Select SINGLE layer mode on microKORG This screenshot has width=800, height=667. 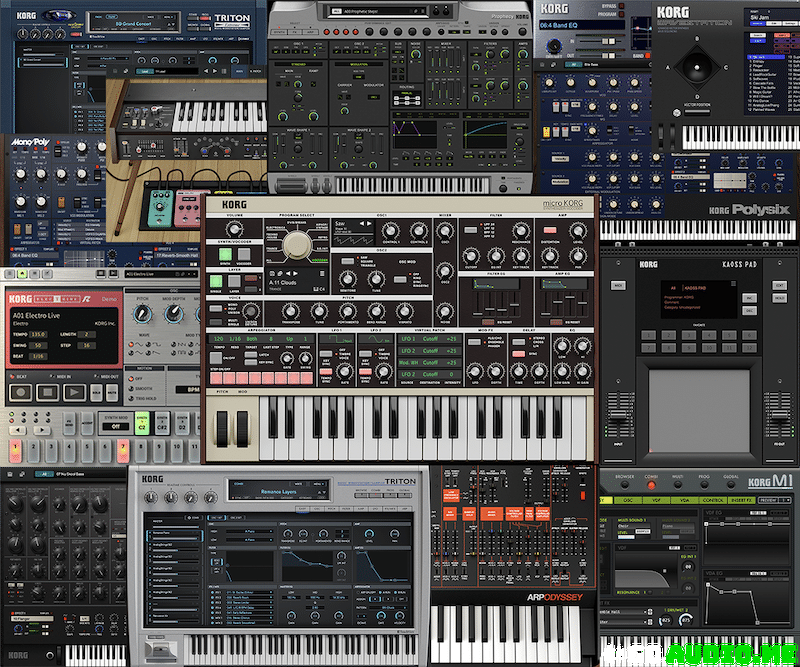(x=216, y=281)
